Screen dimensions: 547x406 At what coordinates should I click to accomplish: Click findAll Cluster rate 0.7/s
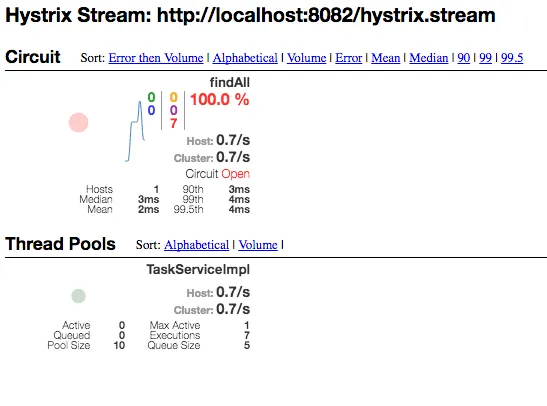[233, 157]
